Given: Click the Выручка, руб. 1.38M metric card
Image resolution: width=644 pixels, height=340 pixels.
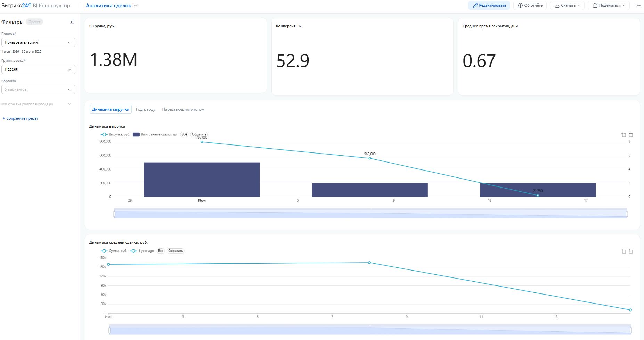Looking at the screenshot, I should [176, 56].
